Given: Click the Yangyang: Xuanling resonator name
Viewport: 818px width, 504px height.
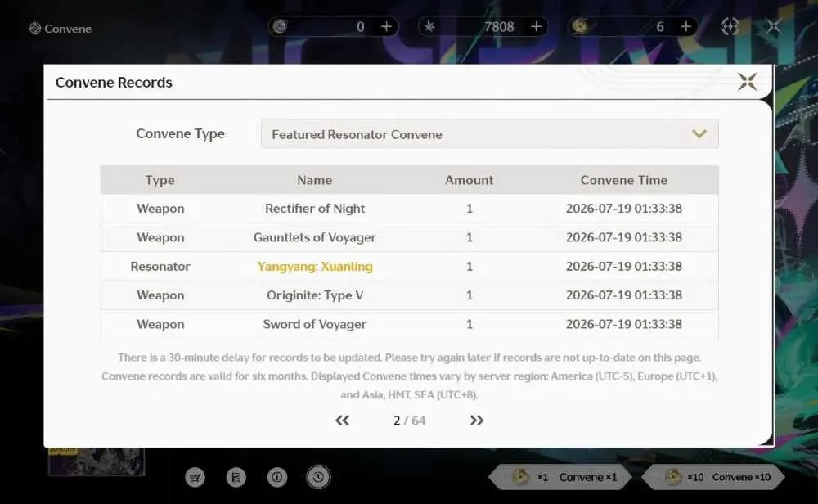Looking at the screenshot, I should pos(315,267).
